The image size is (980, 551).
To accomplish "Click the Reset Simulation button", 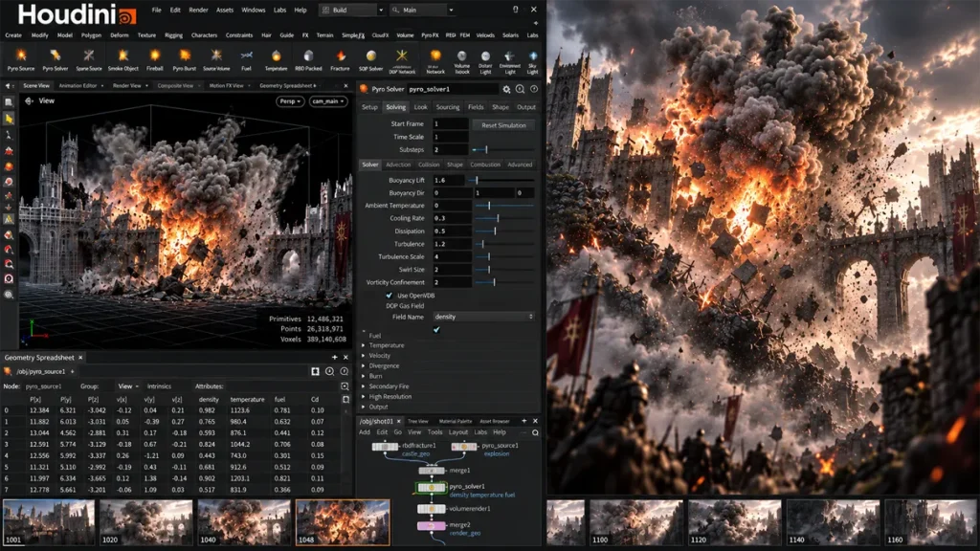I will click(x=503, y=125).
